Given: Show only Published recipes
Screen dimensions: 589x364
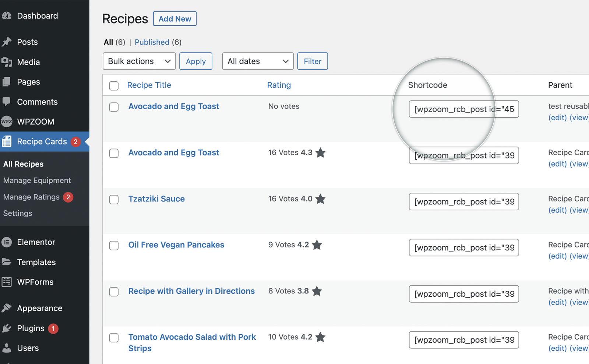Looking at the screenshot, I should tap(152, 42).
